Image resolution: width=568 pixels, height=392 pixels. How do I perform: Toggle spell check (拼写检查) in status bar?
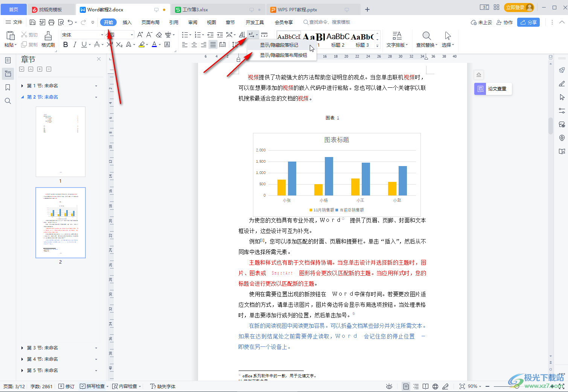click(x=92, y=386)
